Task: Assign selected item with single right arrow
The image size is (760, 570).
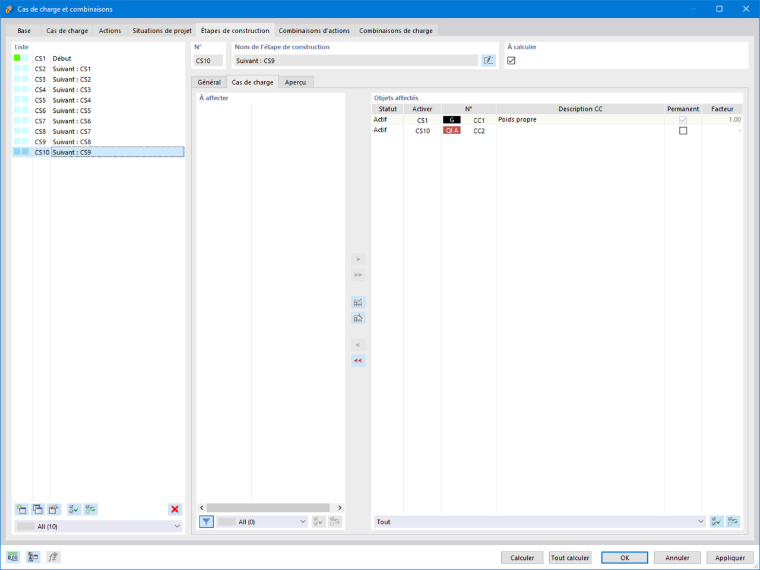Action: click(x=358, y=259)
